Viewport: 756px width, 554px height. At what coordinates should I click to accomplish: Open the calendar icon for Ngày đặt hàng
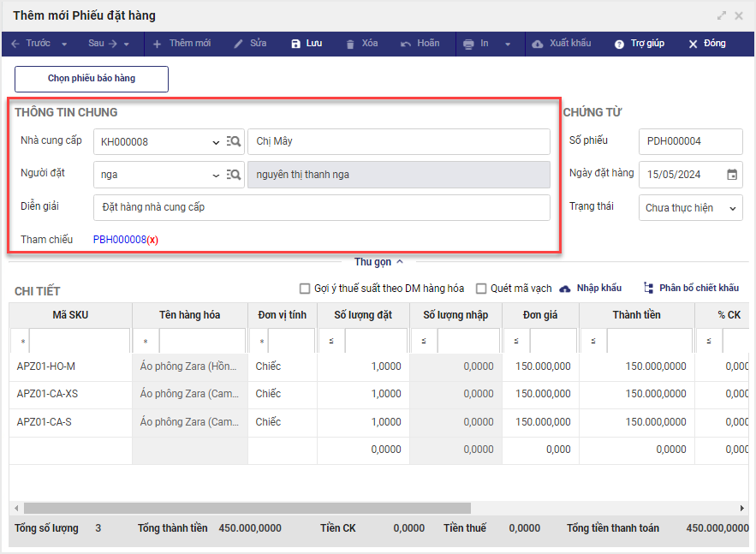tap(732, 175)
